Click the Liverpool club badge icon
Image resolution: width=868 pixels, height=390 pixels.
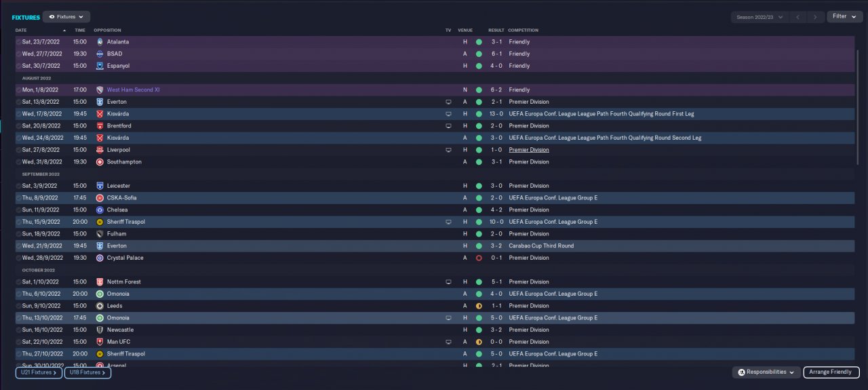pyautogui.click(x=100, y=150)
